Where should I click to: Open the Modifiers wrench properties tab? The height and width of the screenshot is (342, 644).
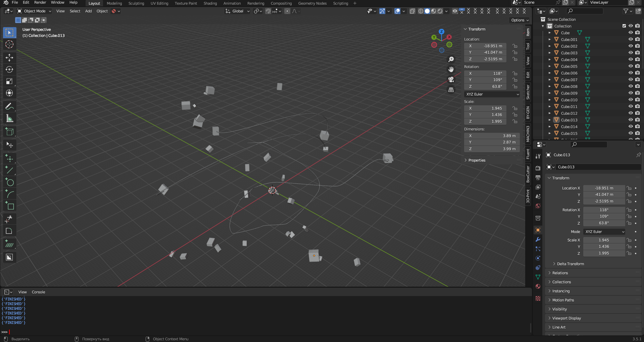(x=538, y=239)
